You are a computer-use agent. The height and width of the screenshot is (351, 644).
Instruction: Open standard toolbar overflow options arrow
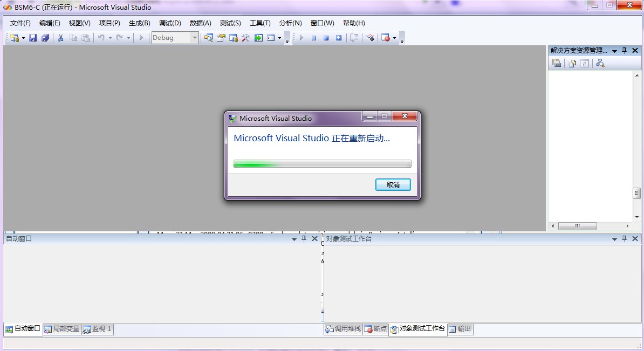[287, 38]
